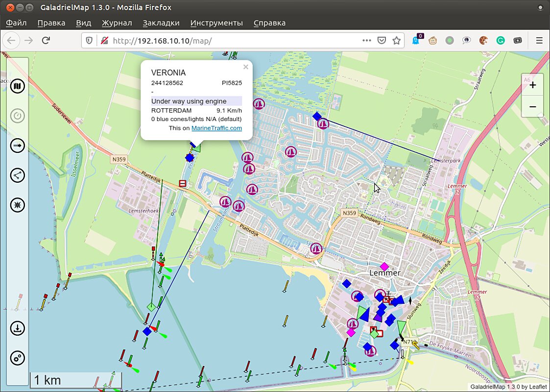Open the download icon in sidebar
The width and height of the screenshot is (550, 392).
tap(18, 328)
